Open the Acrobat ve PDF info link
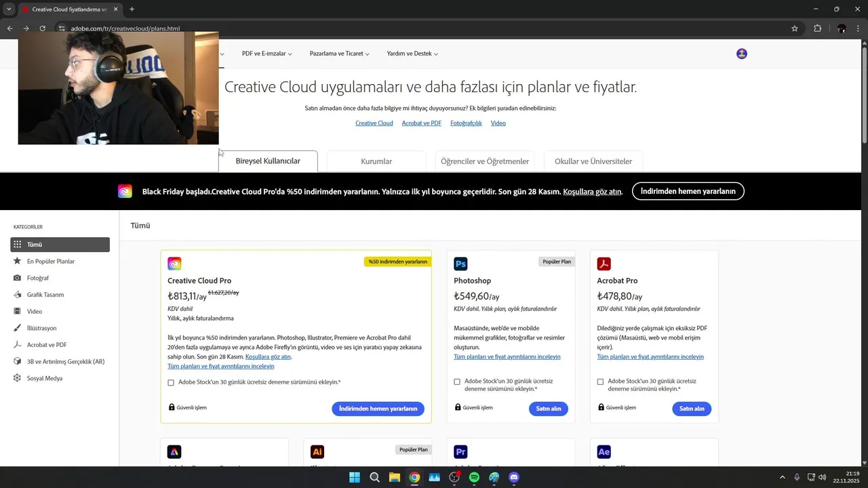 (x=422, y=123)
